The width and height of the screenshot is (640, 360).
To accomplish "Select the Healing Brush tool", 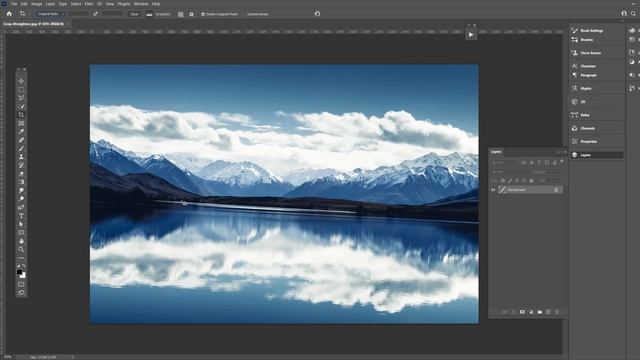I will (x=21, y=140).
